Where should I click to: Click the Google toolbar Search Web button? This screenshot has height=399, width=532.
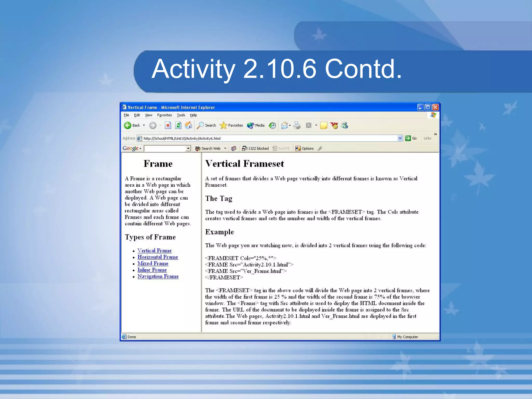[208, 148]
